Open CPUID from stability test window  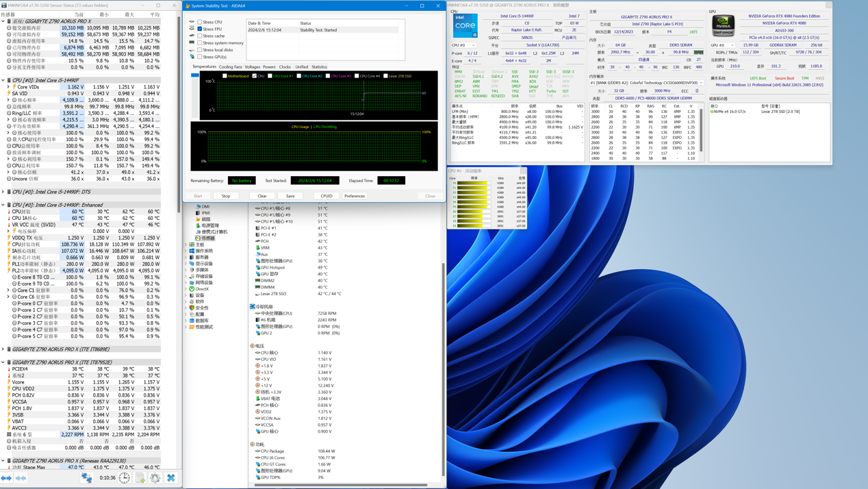327,196
